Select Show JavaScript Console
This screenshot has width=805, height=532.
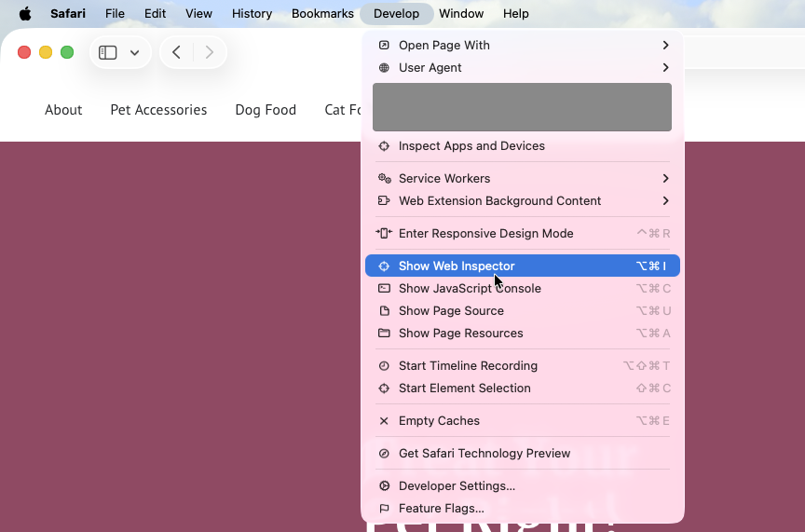tap(523, 288)
